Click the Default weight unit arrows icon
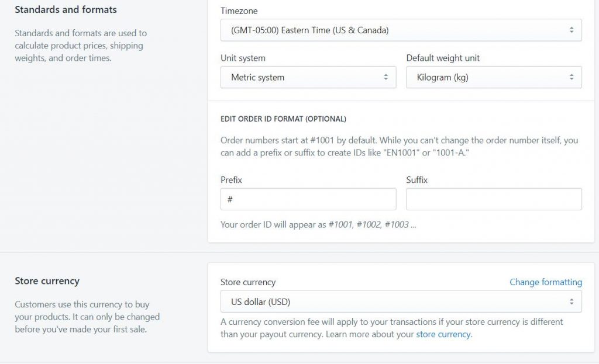 coord(571,77)
